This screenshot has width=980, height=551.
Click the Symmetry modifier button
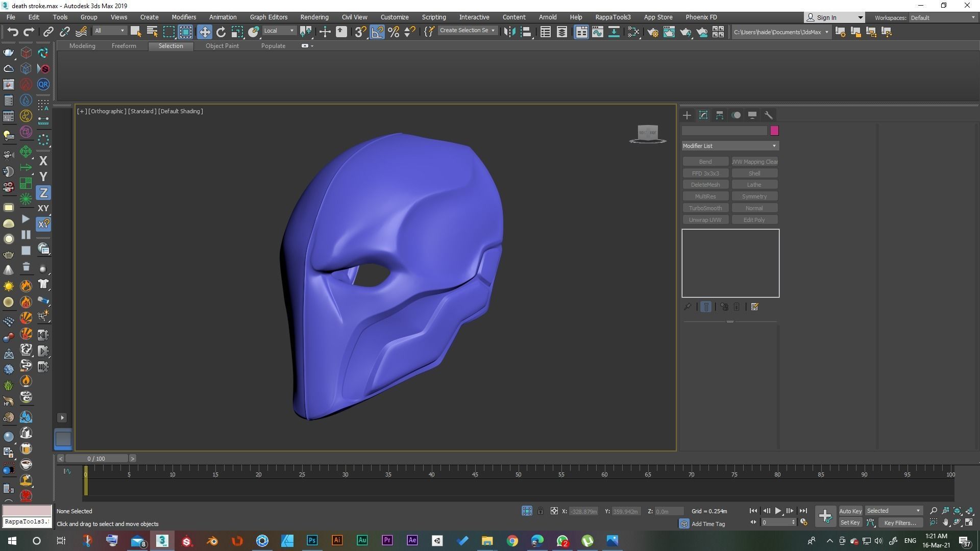754,196
